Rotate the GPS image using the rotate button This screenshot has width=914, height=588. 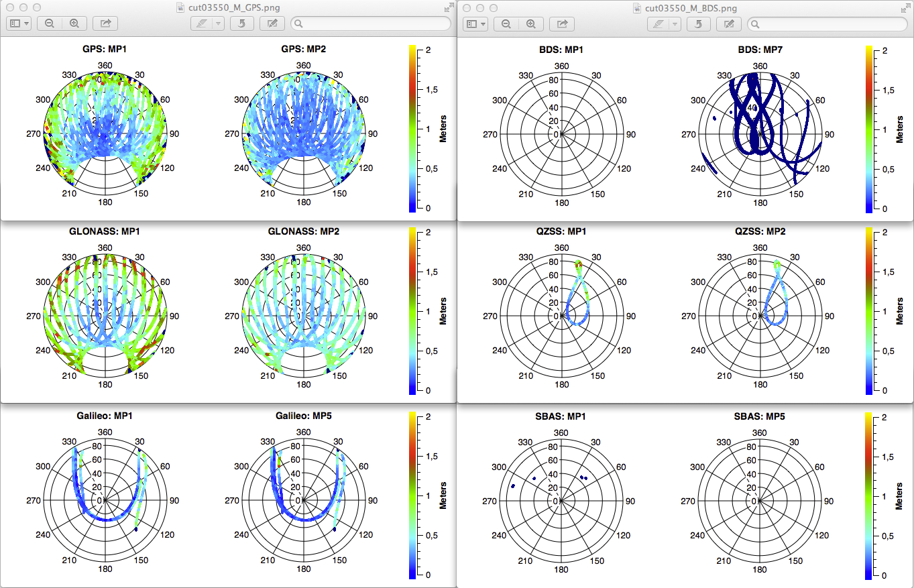pos(241,23)
